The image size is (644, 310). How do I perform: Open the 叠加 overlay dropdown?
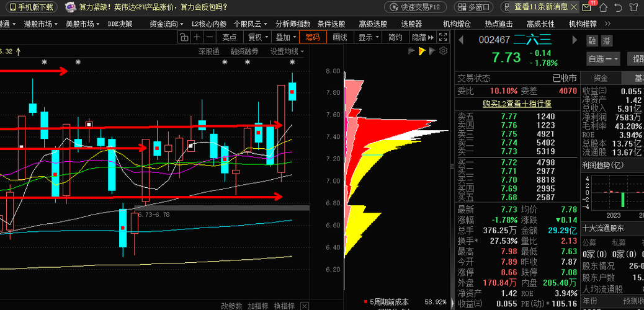[285, 37]
